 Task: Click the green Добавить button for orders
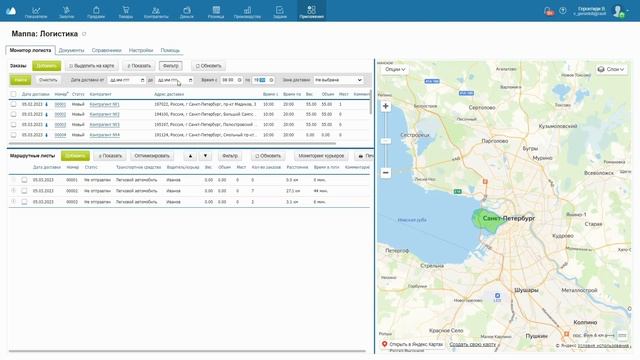(47, 66)
